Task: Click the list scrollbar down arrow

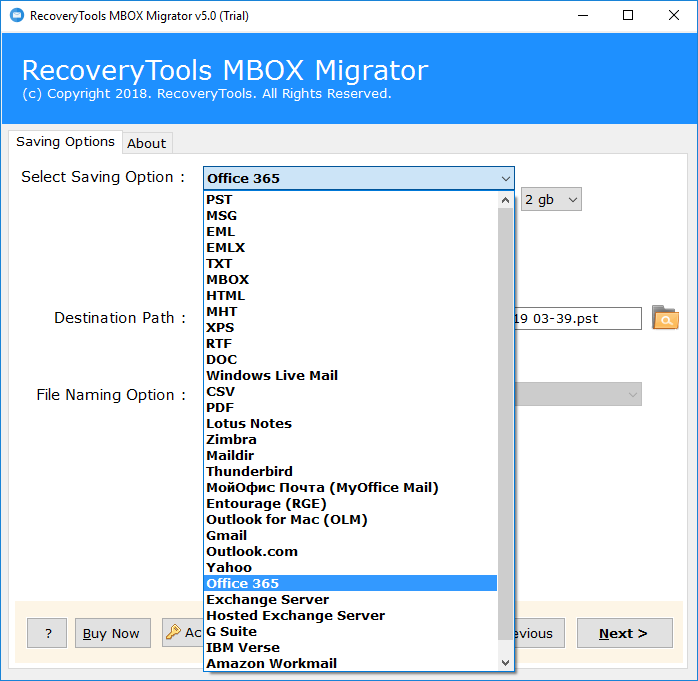Action: click(x=505, y=662)
